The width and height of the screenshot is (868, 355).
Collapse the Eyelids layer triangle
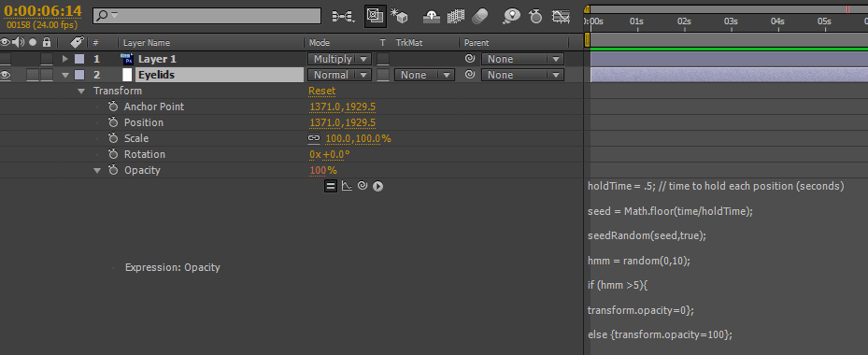pyautogui.click(x=65, y=76)
